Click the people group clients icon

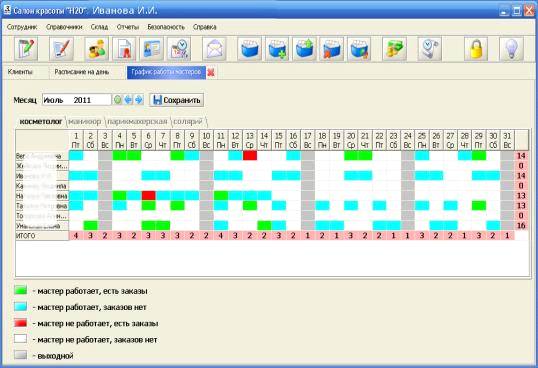click(x=97, y=49)
